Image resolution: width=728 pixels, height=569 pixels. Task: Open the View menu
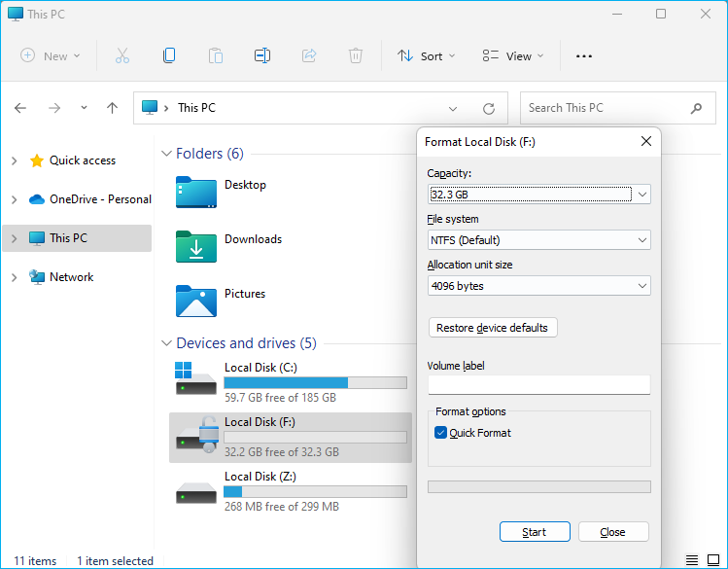[513, 55]
